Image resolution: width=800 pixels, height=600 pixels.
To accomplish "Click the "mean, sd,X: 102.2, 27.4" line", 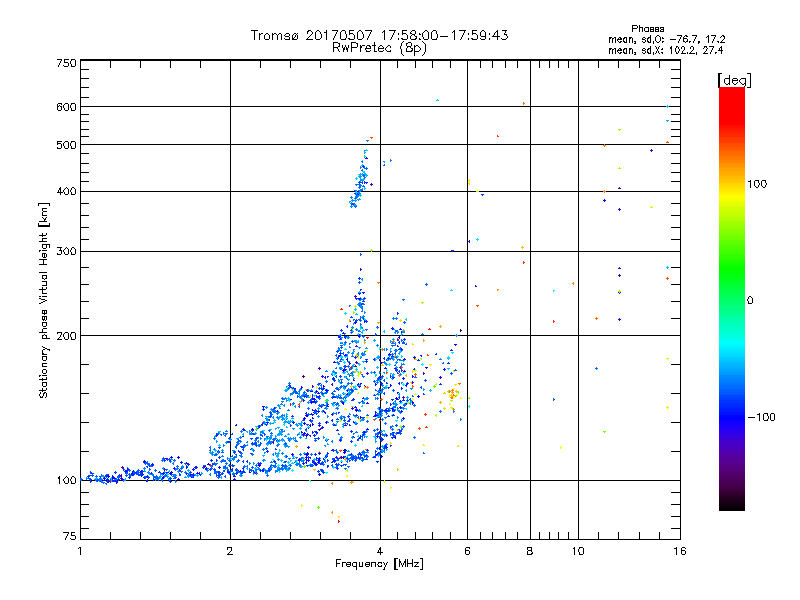I will pos(665,50).
